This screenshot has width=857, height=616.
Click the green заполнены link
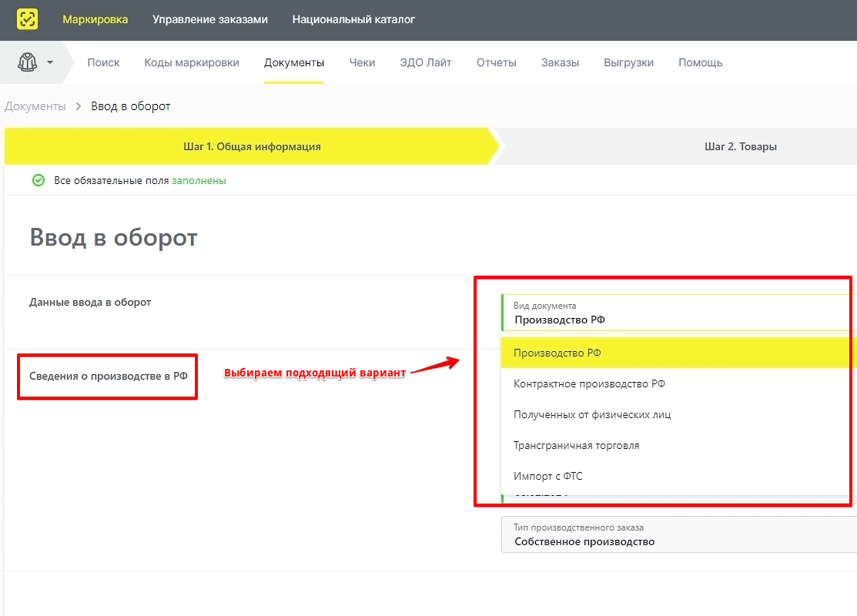click(199, 181)
